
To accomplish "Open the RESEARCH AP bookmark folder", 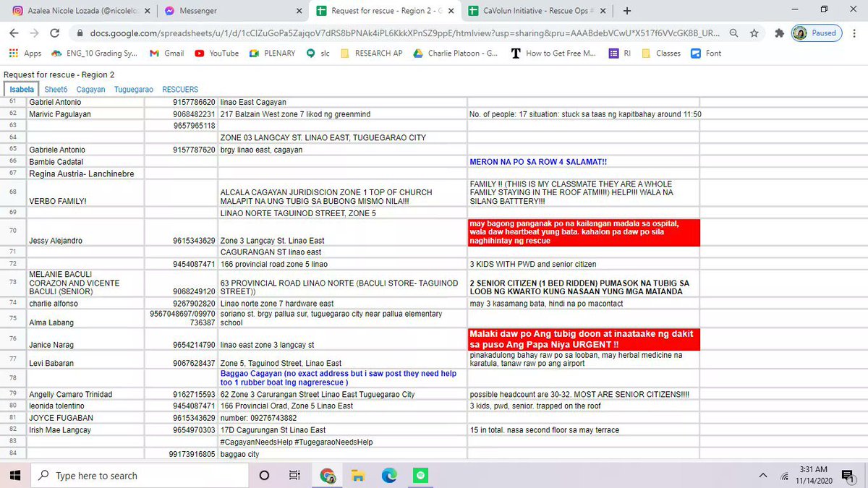I will [x=371, y=53].
